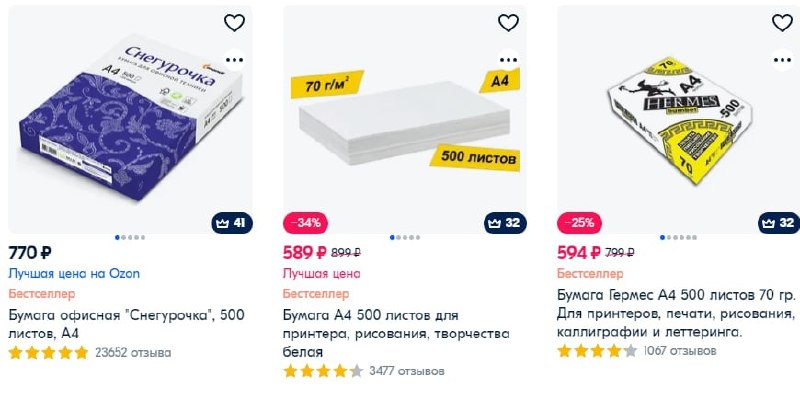Click the image carousel dots under the Снегурочка photo
This screenshot has width=800, height=399.
click(130, 237)
